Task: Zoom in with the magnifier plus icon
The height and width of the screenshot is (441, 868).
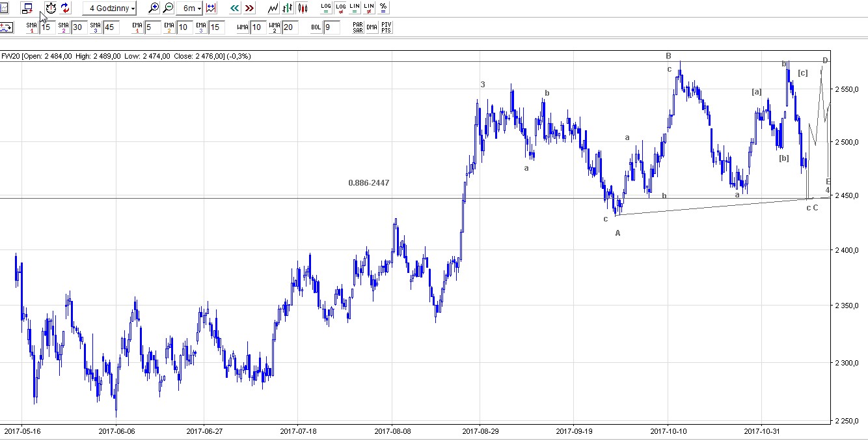Action: (154, 8)
